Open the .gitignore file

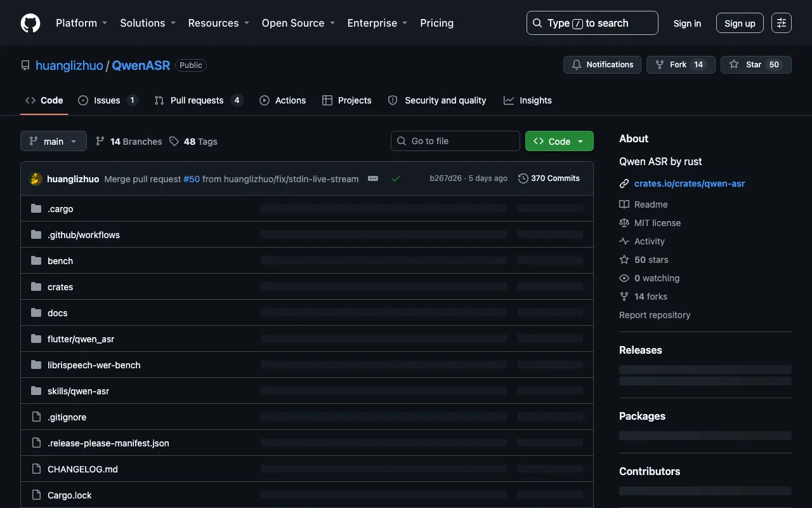[x=67, y=417]
